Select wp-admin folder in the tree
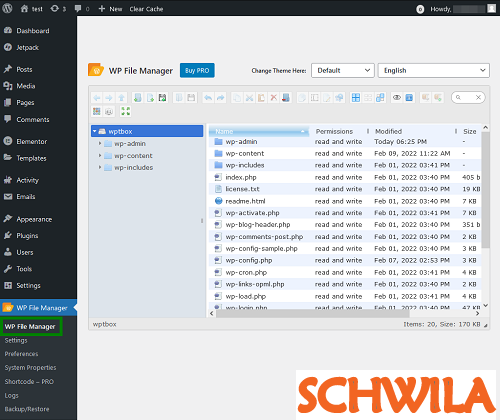The height and width of the screenshot is (420, 500). [x=130, y=143]
